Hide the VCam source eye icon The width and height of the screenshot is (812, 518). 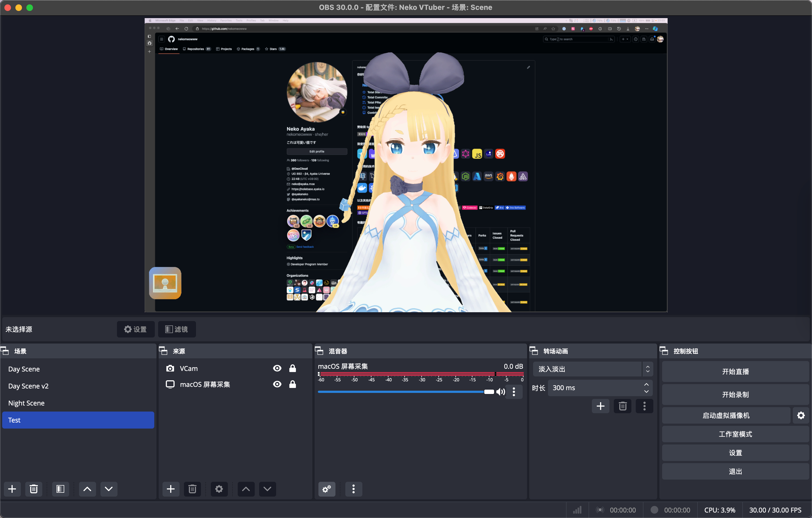click(277, 368)
